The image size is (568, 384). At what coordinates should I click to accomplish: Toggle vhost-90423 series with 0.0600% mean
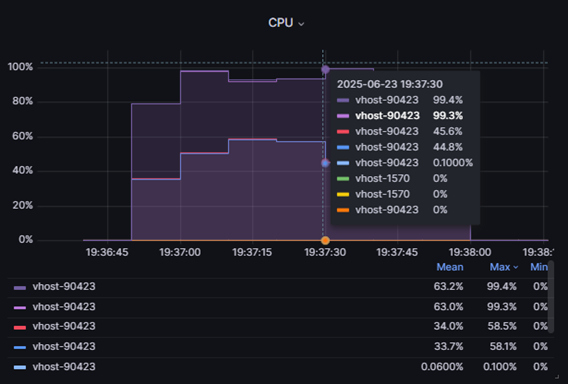point(64,367)
